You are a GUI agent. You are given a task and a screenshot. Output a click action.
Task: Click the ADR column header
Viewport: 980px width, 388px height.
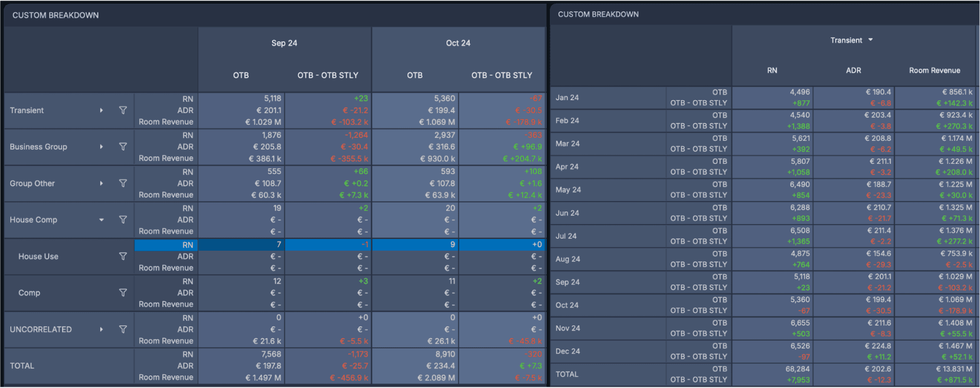tap(853, 70)
